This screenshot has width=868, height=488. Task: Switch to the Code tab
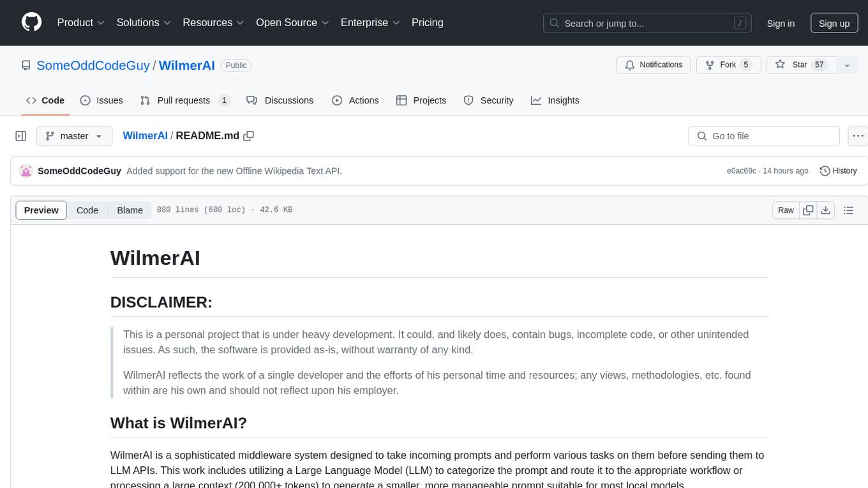click(x=45, y=100)
